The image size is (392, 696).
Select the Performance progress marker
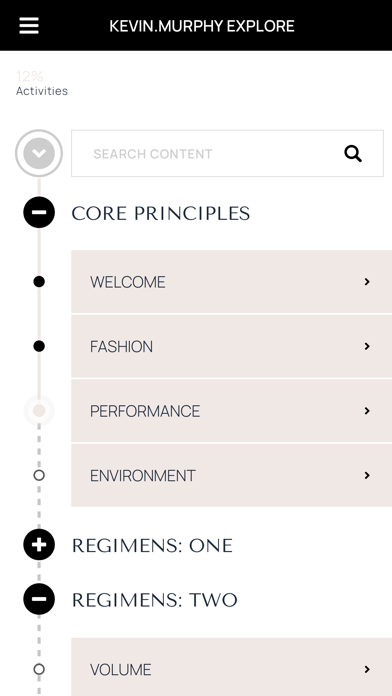pyautogui.click(x=39, y=411)
